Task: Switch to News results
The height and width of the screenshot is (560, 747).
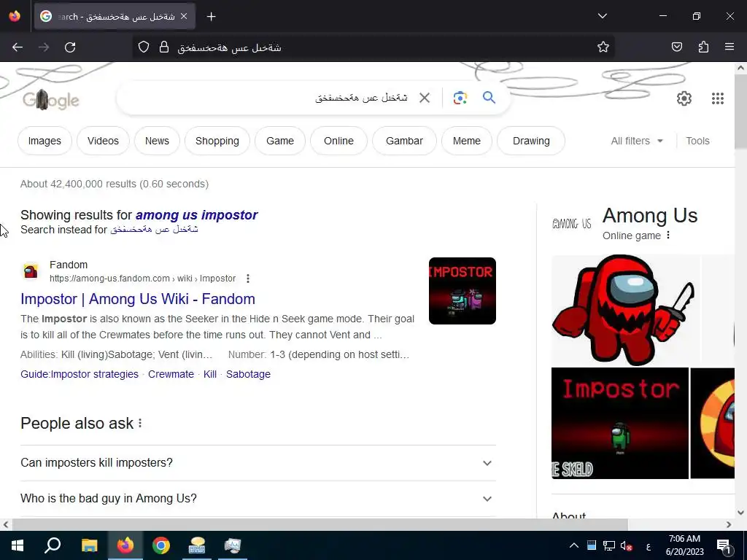Action: pos(157,141)
